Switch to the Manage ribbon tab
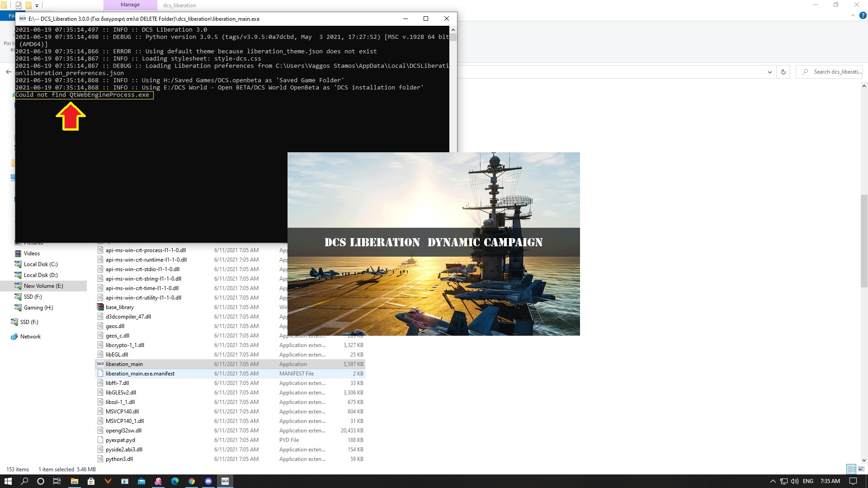Viewport: 868px width, 488px height. click(130, 5)
